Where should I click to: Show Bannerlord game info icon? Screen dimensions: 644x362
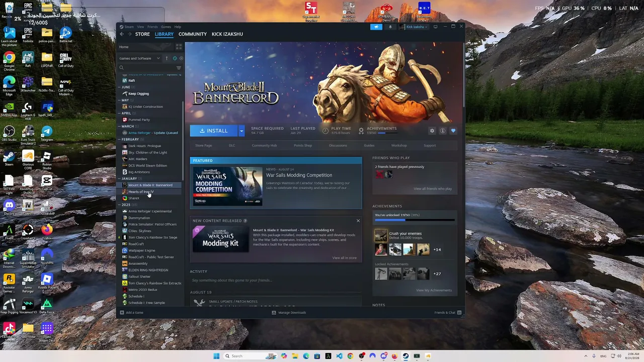tap(443, 131)
